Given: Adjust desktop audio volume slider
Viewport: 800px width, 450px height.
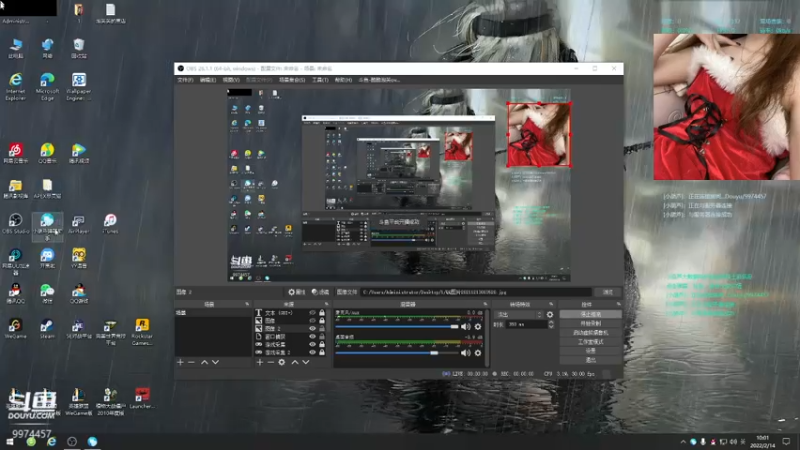Looking at the screenshot, I should [x=397, y=353].
